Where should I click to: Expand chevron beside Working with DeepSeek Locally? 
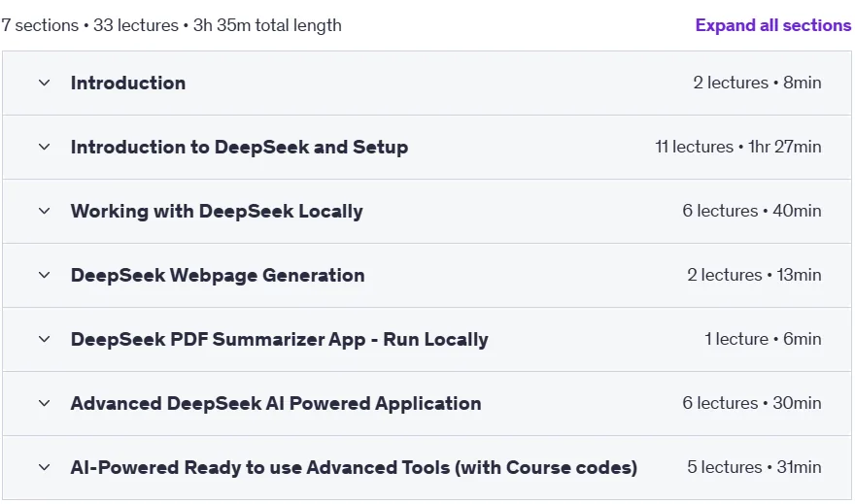(x=45, y=211)
